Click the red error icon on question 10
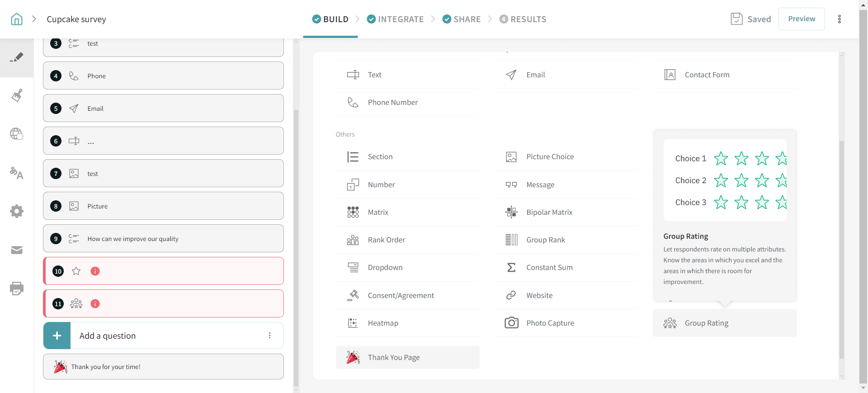868x393 pixels. coord(95,271)
